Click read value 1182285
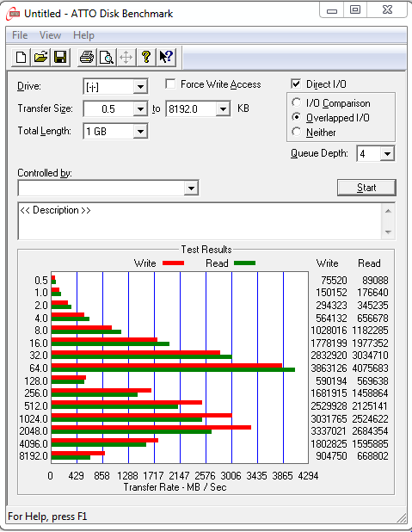 (370, 331)
